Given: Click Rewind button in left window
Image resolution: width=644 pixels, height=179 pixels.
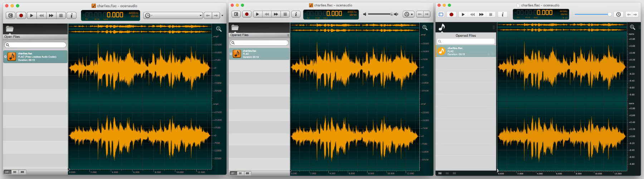Looking at the screenshot, I should (42, 15).
